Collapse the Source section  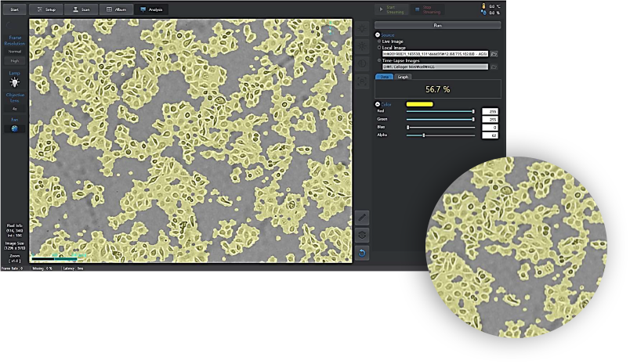(x=377, y=35)
